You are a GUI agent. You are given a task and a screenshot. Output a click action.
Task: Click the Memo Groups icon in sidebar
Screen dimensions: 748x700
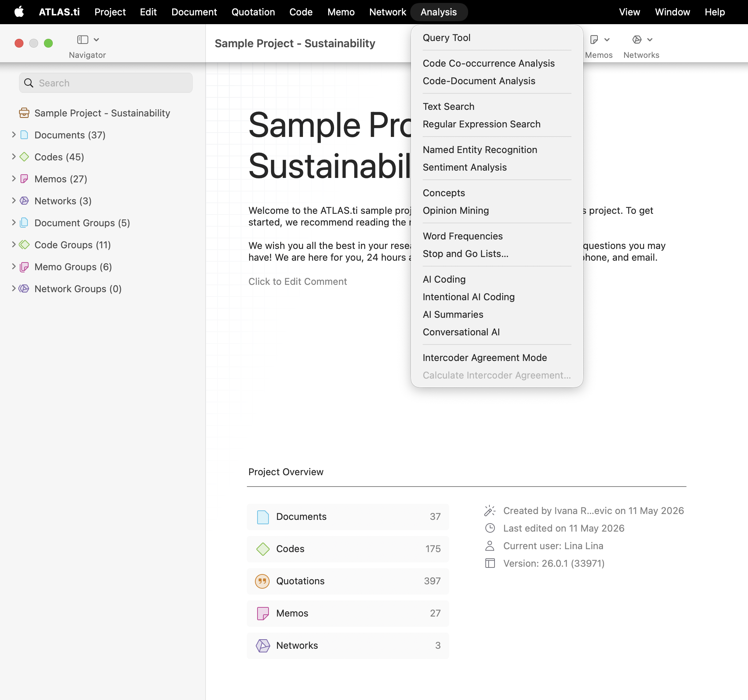pos(24,267)
